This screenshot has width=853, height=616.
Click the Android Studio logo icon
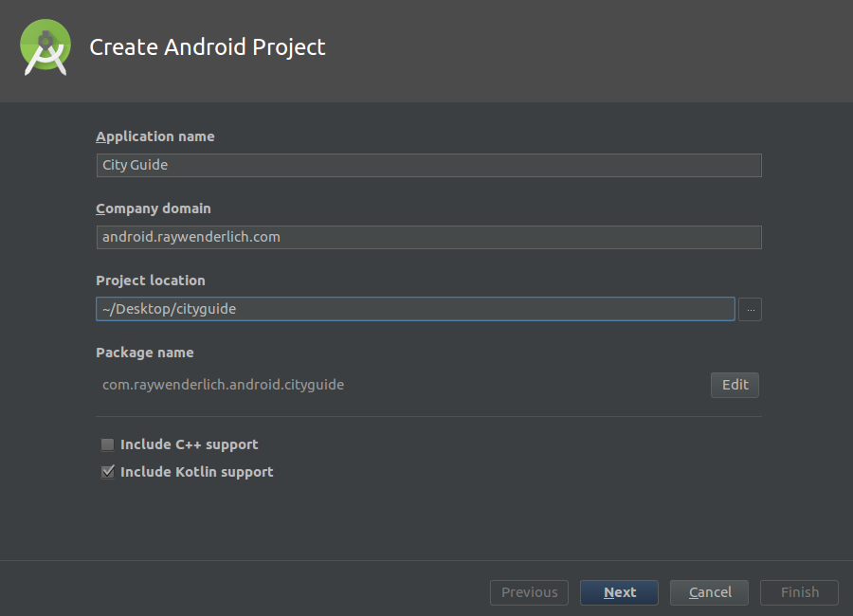(x=45, y=47)
